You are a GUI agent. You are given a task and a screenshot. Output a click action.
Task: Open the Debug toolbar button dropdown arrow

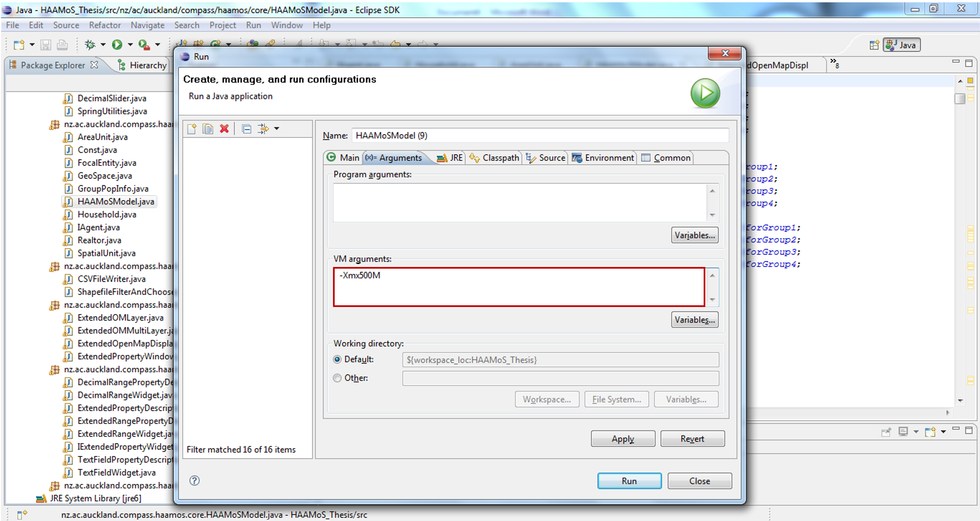[x=103, y=45]
